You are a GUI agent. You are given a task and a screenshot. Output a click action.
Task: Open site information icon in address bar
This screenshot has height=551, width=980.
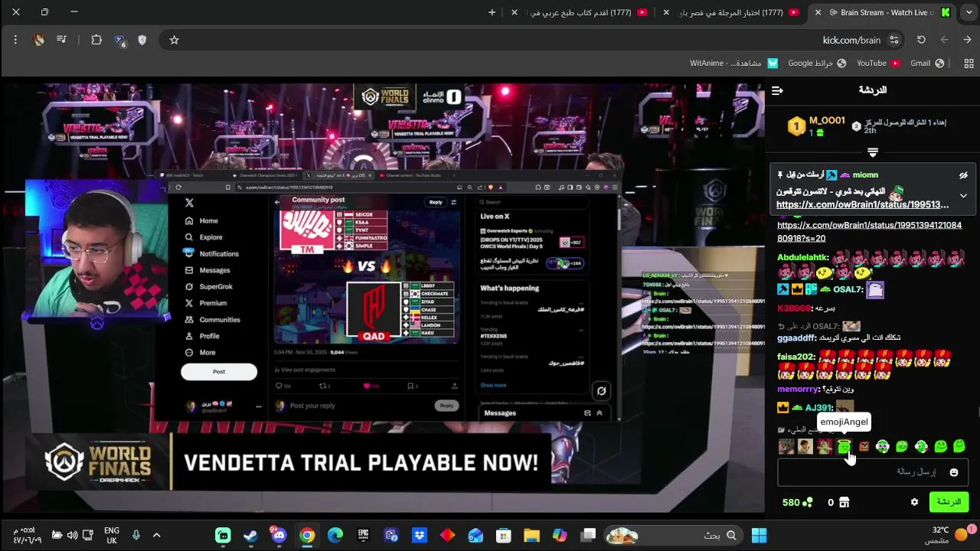893,40
